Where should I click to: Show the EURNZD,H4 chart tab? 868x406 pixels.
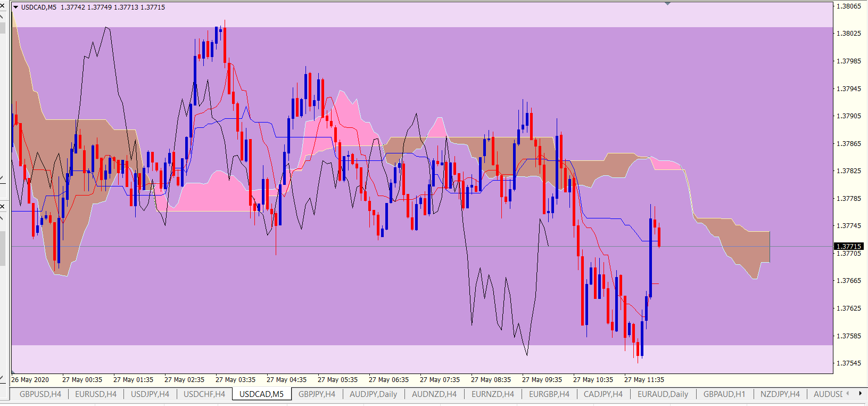click(x=493, y=394)
